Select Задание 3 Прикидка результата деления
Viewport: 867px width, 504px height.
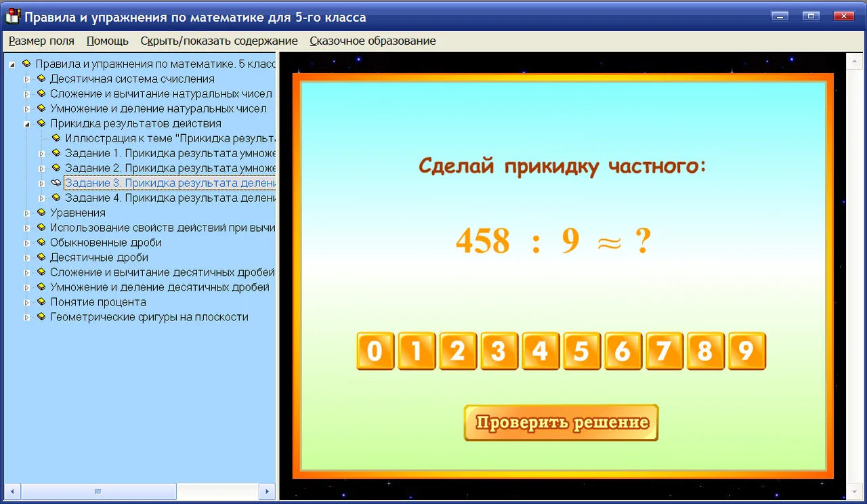[170, 183]
